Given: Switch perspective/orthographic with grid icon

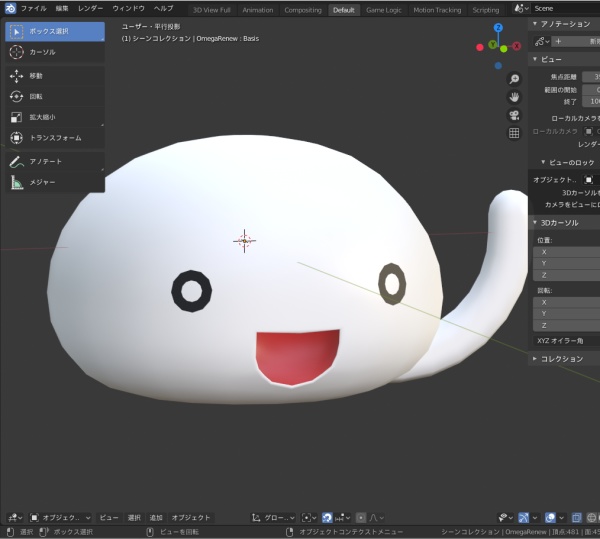Looking at the screenshot, I should 514,133.
